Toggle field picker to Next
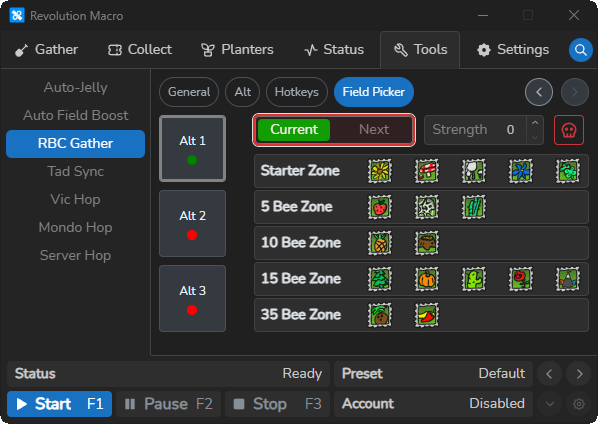598x424 pixels. [x=373, y=130]
